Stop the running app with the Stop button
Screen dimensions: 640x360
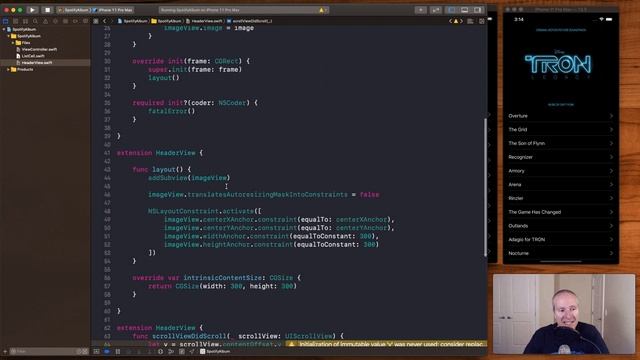click(47, 10)
